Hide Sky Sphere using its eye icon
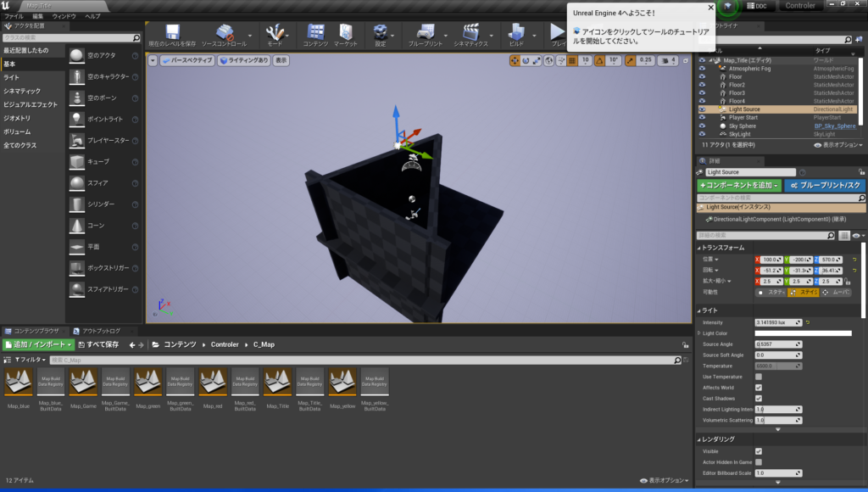 click(x=702, y=126)
